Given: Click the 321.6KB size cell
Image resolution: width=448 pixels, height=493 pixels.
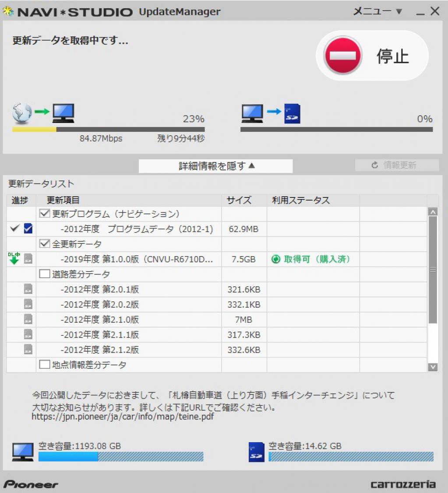Looking at the screenshot, I should pyautogui.click(x=244, y=289).
